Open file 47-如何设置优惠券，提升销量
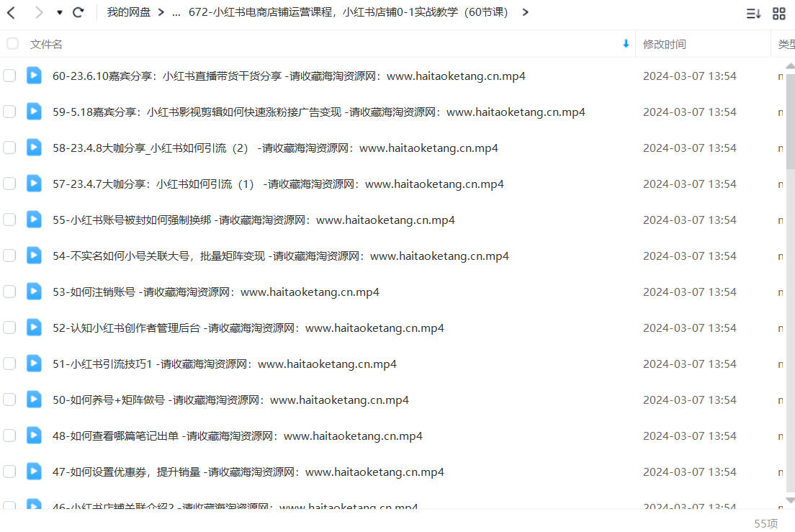795x532 pixels. [248, 472]
